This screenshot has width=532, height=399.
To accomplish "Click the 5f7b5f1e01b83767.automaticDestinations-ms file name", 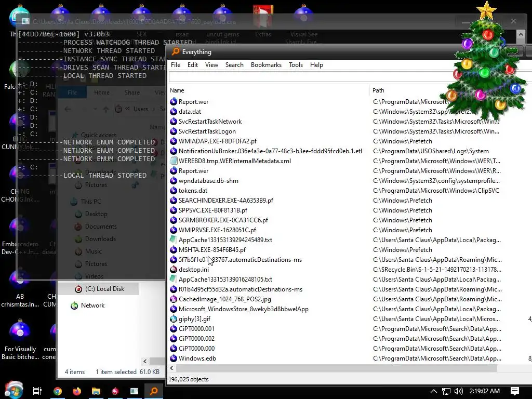I will point(240,260).
